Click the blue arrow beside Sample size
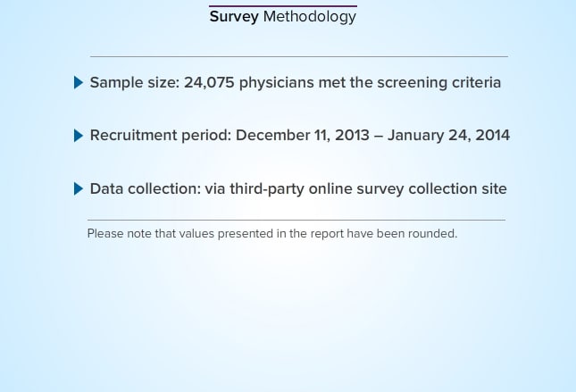 coord(79,82)
